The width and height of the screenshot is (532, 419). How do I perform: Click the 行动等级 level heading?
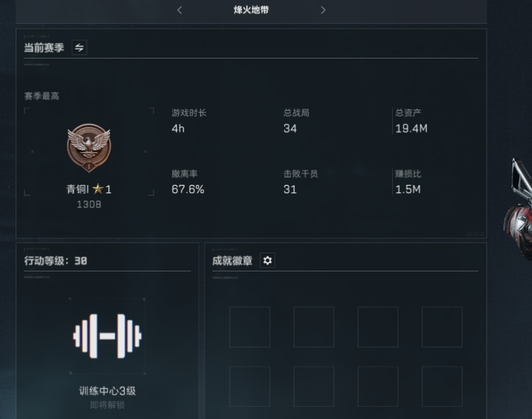pyautogui.click(x=56, y=261)
